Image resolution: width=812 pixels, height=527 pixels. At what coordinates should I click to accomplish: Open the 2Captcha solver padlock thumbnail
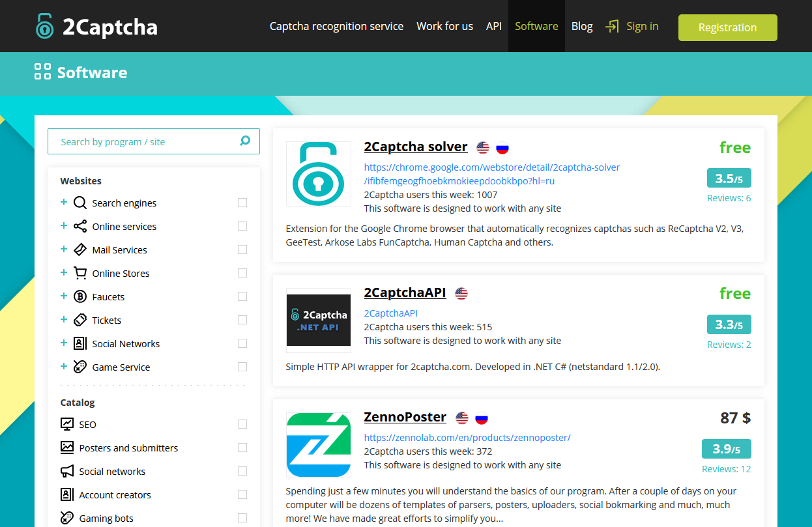(319, 174)
